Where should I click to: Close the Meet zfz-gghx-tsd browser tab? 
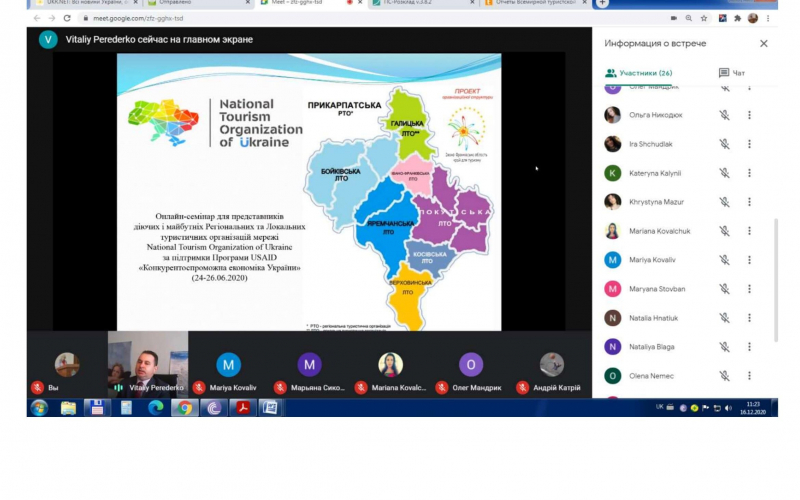tap(360, 3)
